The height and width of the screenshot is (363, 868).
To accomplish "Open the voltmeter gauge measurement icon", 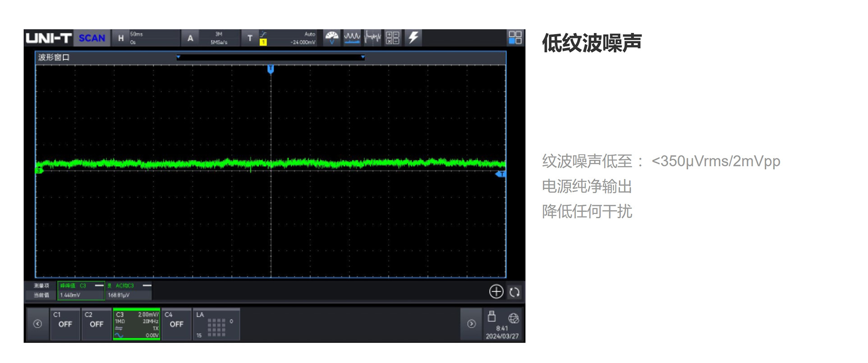I will (332, 38).
